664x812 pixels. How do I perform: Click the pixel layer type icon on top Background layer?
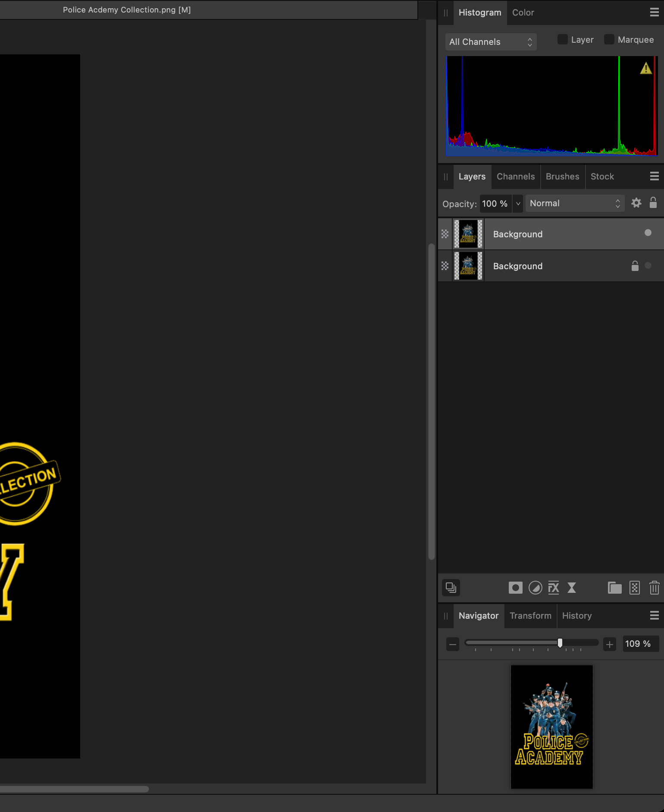coord(445,234)
